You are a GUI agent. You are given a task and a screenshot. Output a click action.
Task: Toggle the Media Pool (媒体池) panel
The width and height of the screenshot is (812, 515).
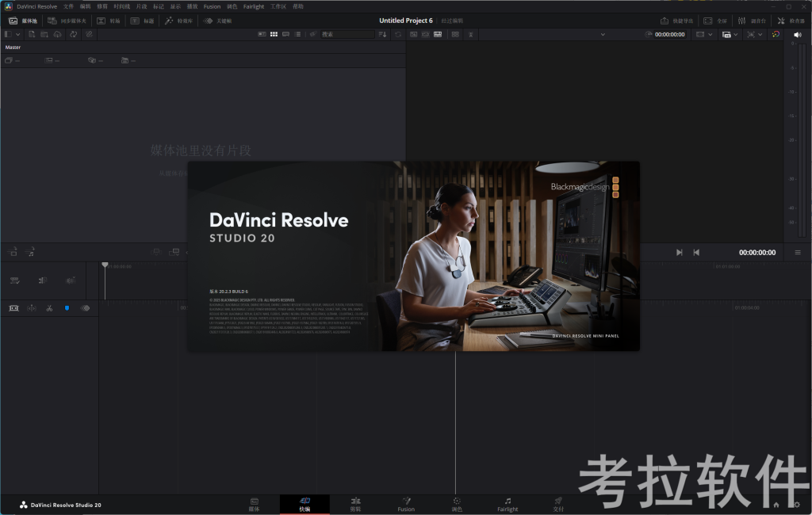click(19, 21)
